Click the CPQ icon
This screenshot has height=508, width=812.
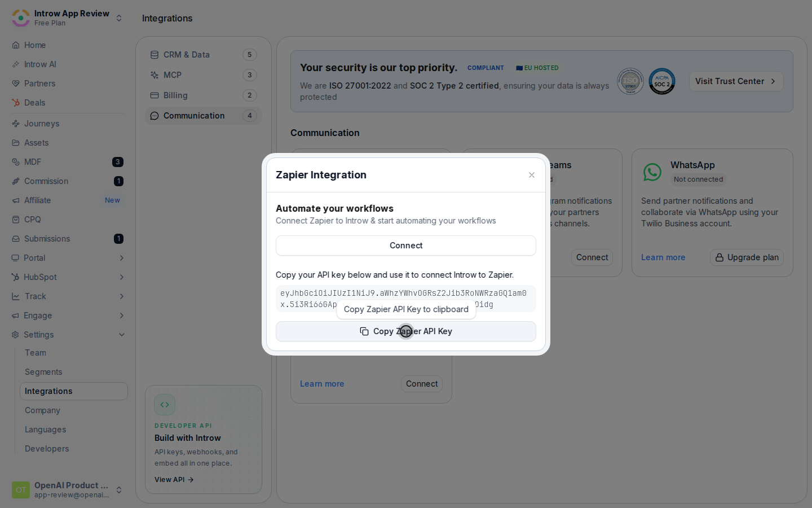pos(16,220)
